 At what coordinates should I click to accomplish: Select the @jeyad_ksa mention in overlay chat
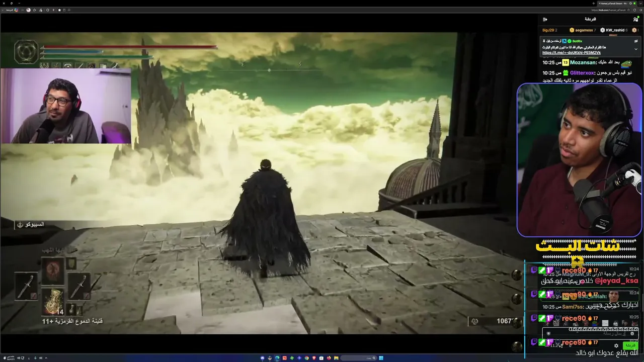(616, 281)
